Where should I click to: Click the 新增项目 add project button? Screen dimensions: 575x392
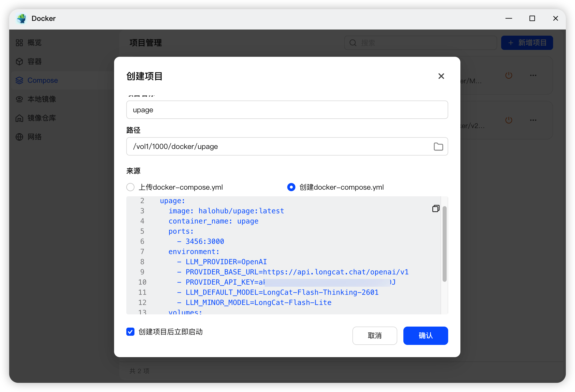[527, 43]
